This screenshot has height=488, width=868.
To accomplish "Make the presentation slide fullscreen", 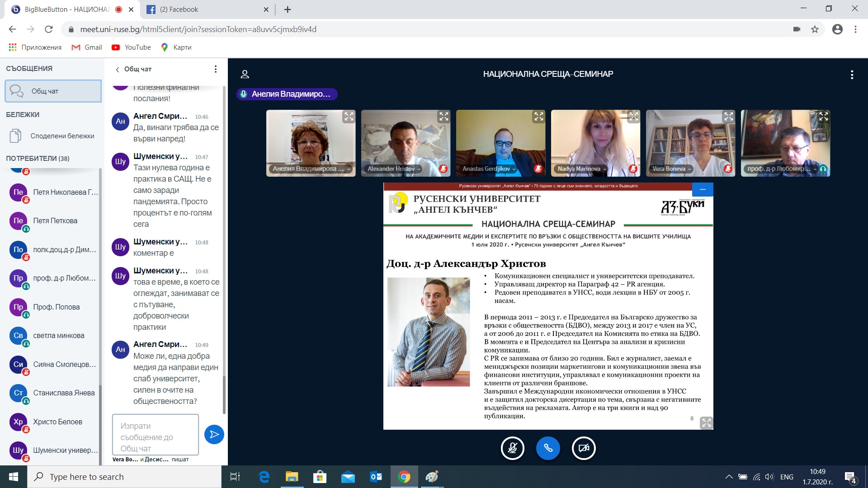I will point(706,422).
